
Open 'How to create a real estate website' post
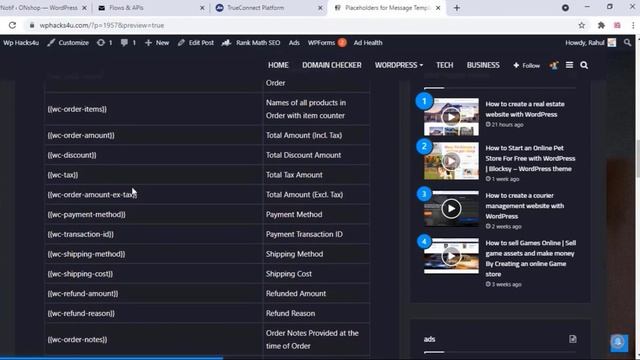click(x=525, y=109)
